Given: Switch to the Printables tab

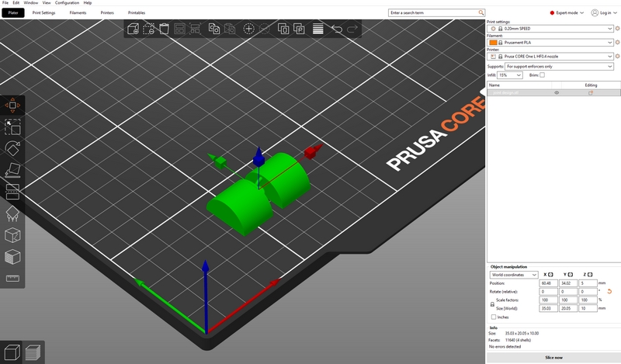Looking at the screenshot, I should pos(137,12).
